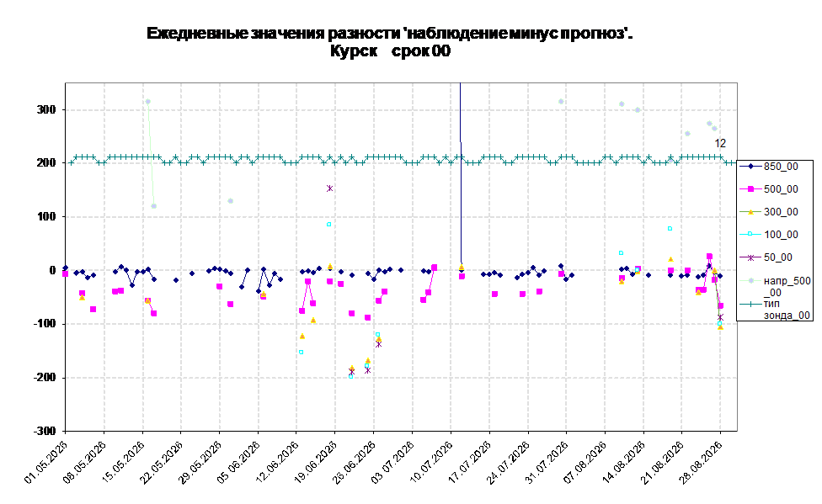
Task: Click the 850_00 legend marker icon
Action: point(750,167)
